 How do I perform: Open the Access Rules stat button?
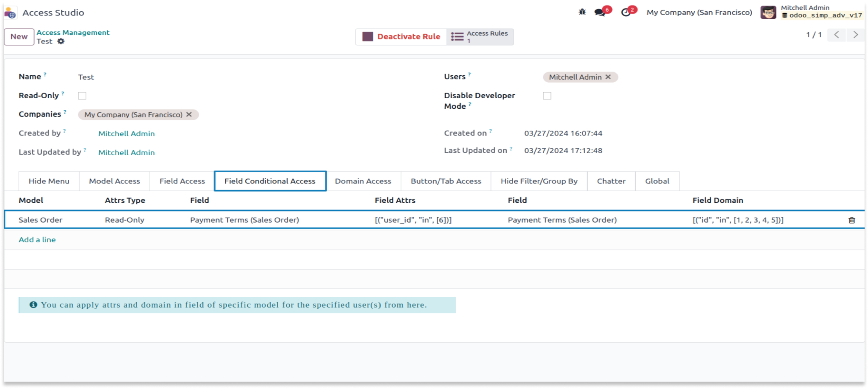click(x=480, y=36)
